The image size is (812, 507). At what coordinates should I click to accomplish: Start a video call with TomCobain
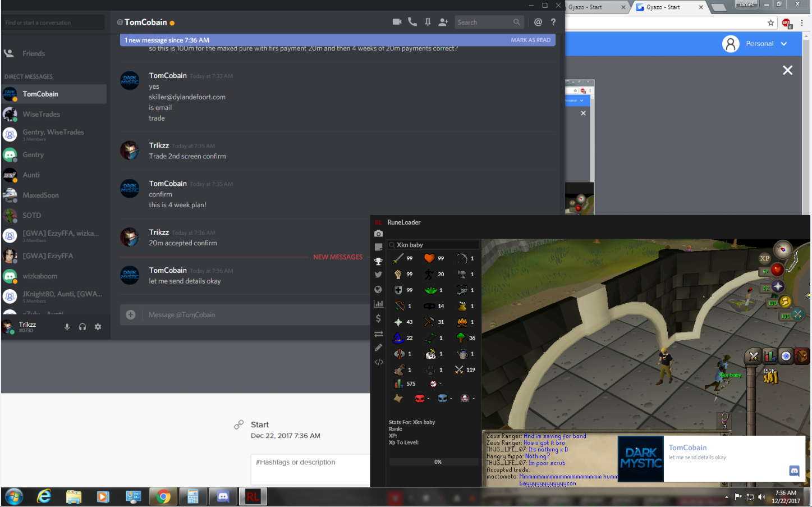coord(397,22)
